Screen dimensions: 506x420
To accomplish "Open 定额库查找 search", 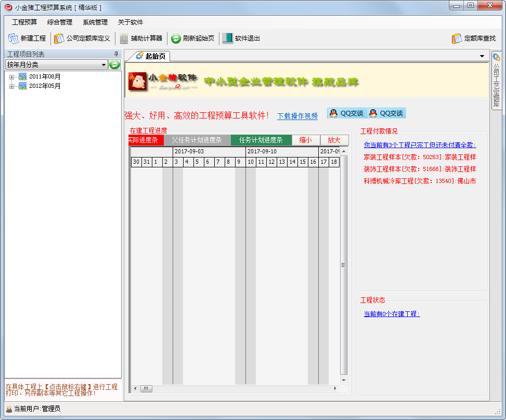I will 474,38.
